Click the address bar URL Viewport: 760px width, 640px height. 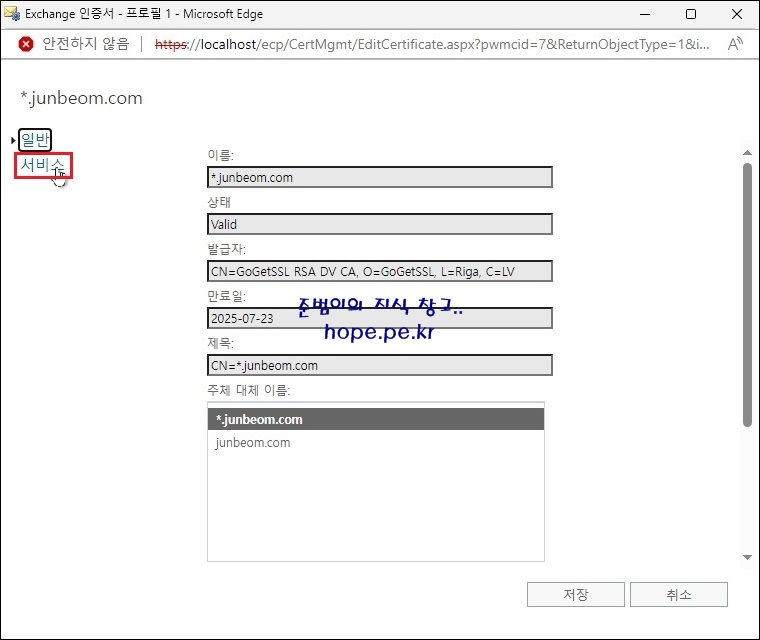coord(432,45)
